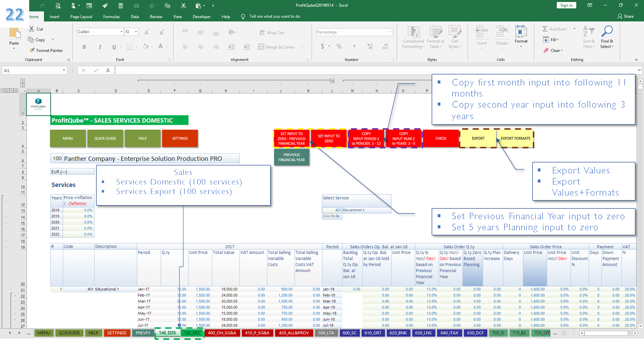This screenshot has height=362, width=644.
Task: Open the Calibri font name dropdown
Action: 121,32
